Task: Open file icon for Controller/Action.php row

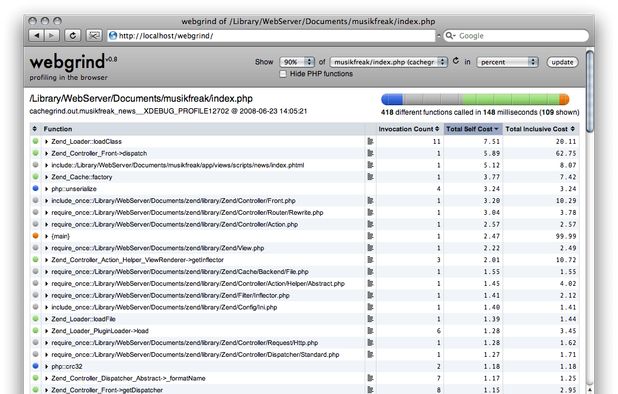Action: 370,224
